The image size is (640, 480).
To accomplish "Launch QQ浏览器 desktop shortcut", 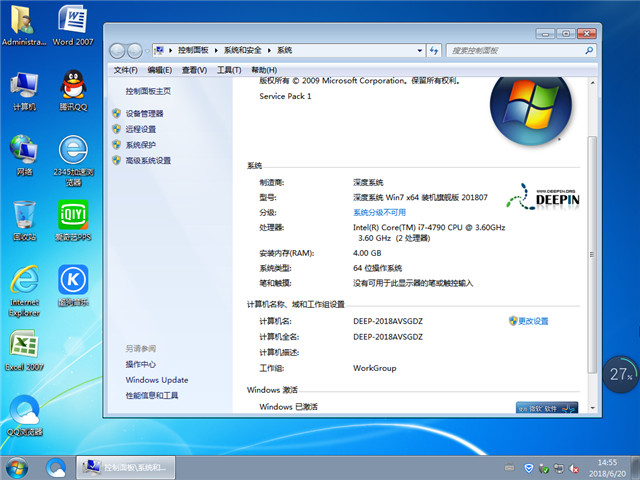I will pyautogui.click(x=24, y=416).
